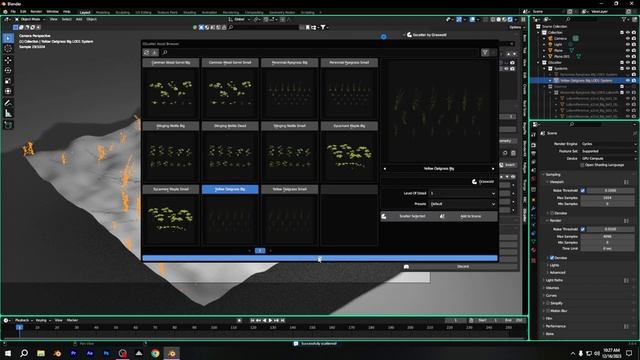Viewport: 640px width, 360px height.
Task: Select the Transform tool in viewport toolbar
Action: point(8,91)
